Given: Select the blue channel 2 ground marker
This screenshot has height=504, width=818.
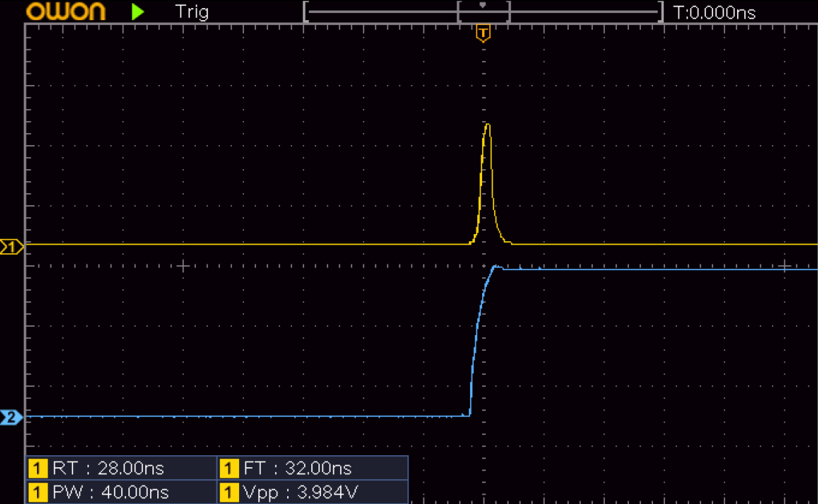Looking at the screenshot, I should point(11,417).
